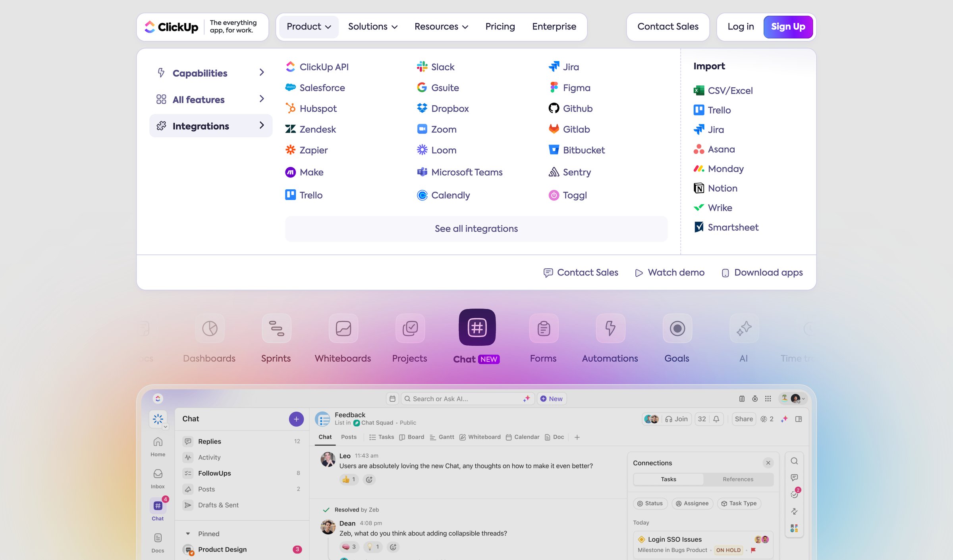The image size is (953, 560).
Task: Open the Zoom integration
Action: point(437,129)
